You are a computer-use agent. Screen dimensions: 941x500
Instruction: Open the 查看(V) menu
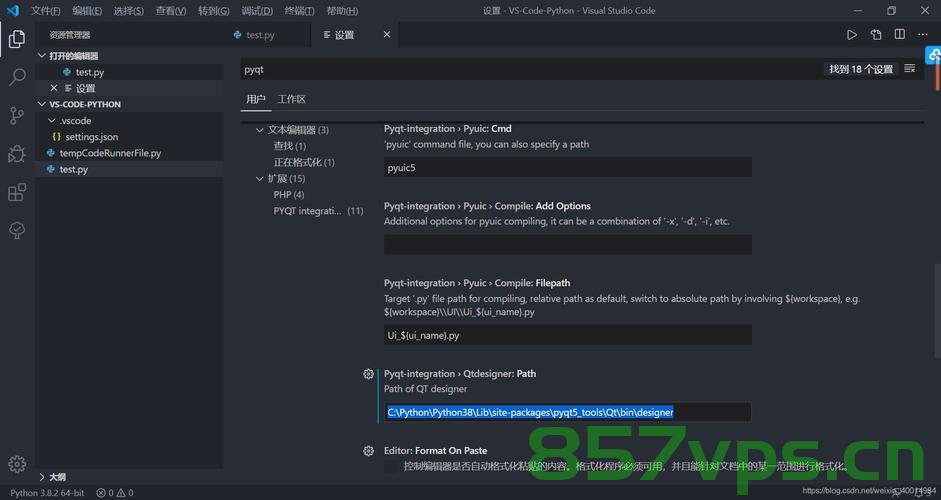[170, 11]
